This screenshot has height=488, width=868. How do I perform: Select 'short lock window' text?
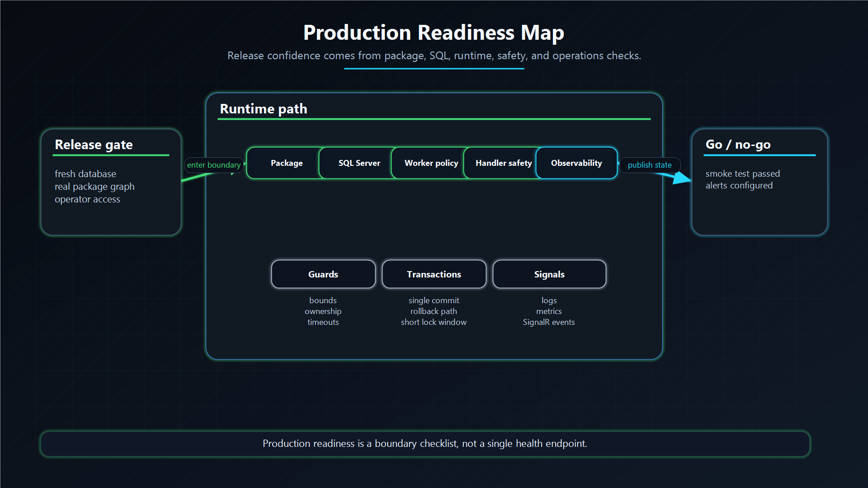pyautogui.click(x=434, y=322)
